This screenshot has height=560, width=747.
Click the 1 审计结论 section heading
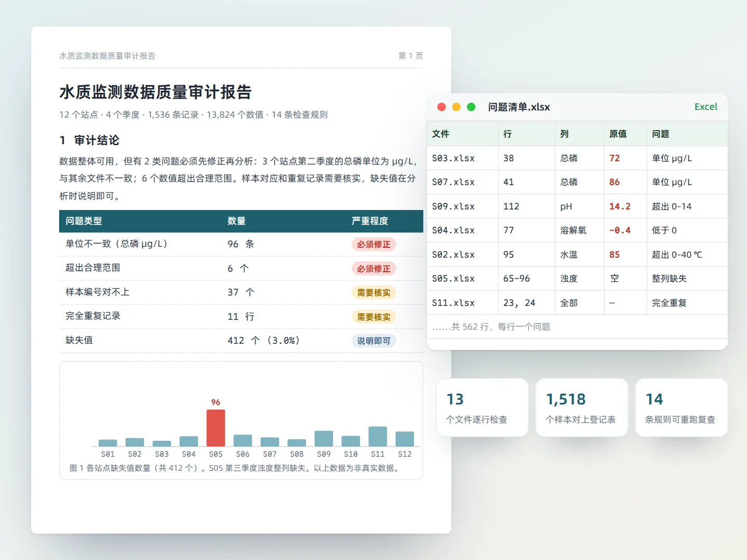(89, 141)
